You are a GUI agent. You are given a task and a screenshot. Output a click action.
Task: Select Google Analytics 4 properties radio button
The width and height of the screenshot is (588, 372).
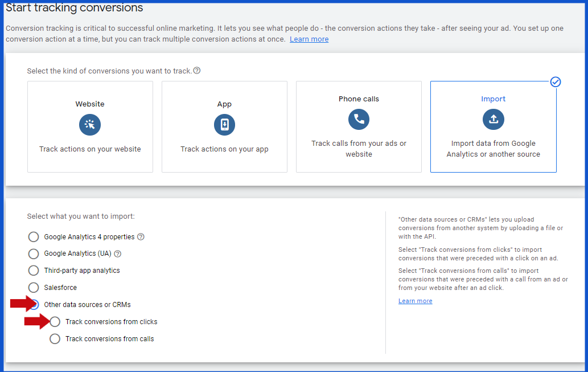point(34,237)
